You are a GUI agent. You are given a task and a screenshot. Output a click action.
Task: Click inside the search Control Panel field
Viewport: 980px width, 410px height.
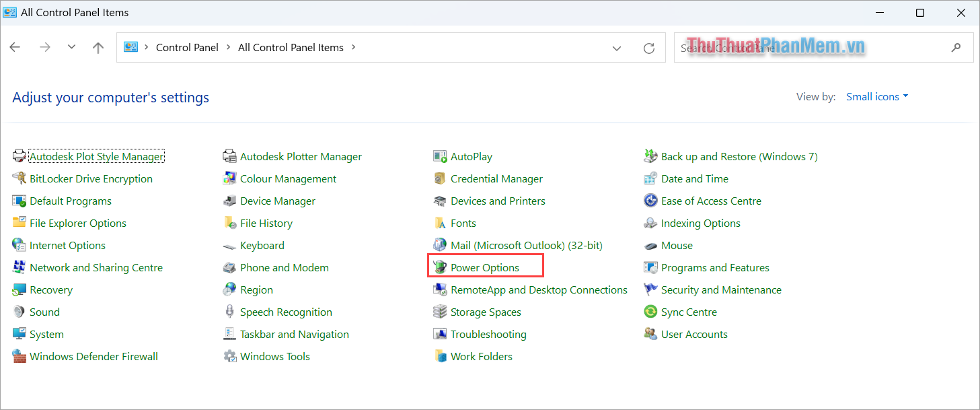(774, 47)
